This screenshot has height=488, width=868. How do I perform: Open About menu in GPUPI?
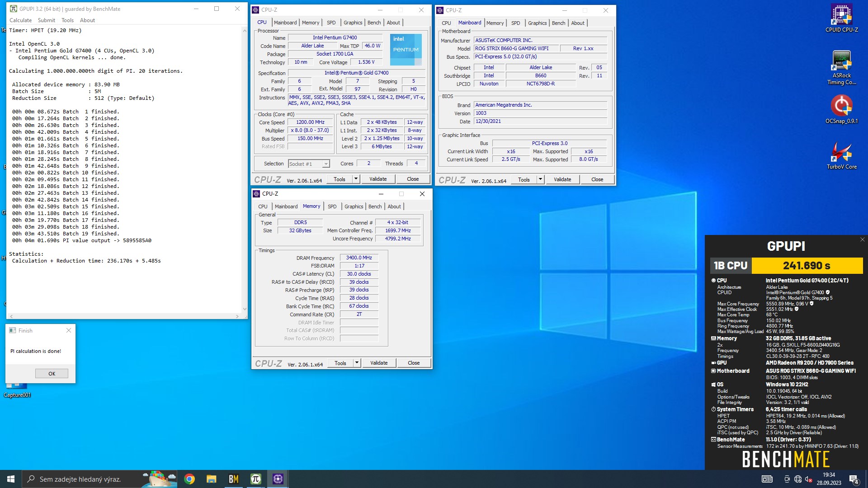coord(87,20)
